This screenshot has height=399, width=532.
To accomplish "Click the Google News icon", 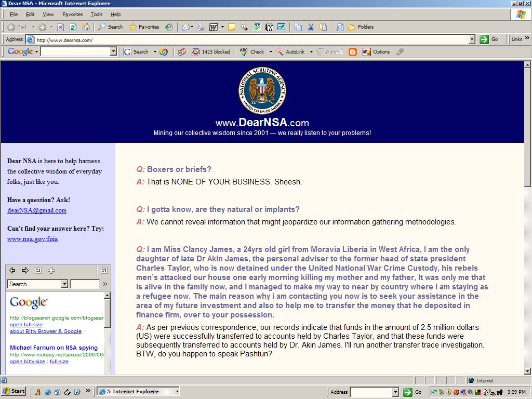I will (182, 52).
